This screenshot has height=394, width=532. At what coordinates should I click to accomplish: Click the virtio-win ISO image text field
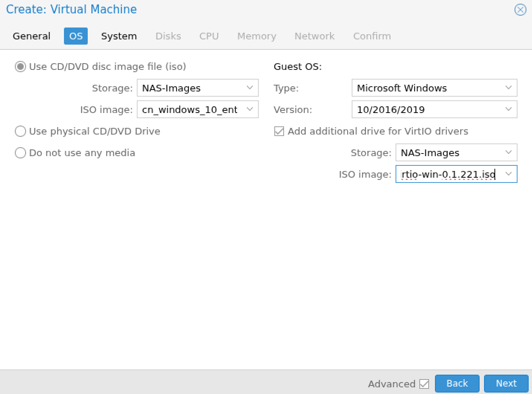click(448, 174)
